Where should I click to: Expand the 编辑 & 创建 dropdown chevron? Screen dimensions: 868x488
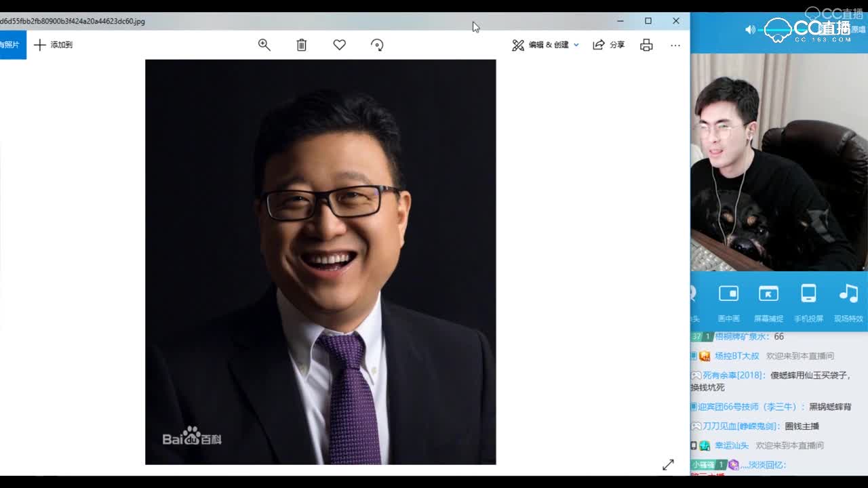click(576, 45)
